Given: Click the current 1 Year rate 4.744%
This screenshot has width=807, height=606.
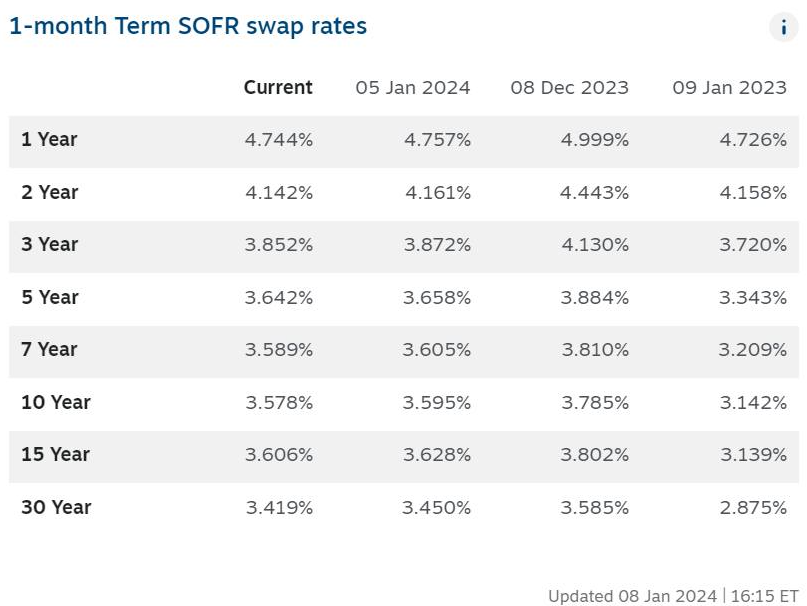Looking at the screenshot, I should (x=279, y=140).
